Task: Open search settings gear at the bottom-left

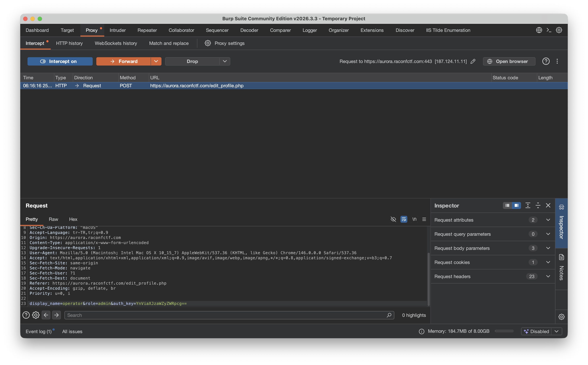Action: (36, 315)
